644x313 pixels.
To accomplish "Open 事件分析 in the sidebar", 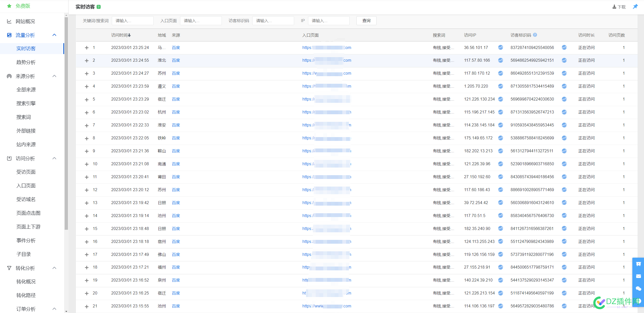I will (x=26, y=240).
